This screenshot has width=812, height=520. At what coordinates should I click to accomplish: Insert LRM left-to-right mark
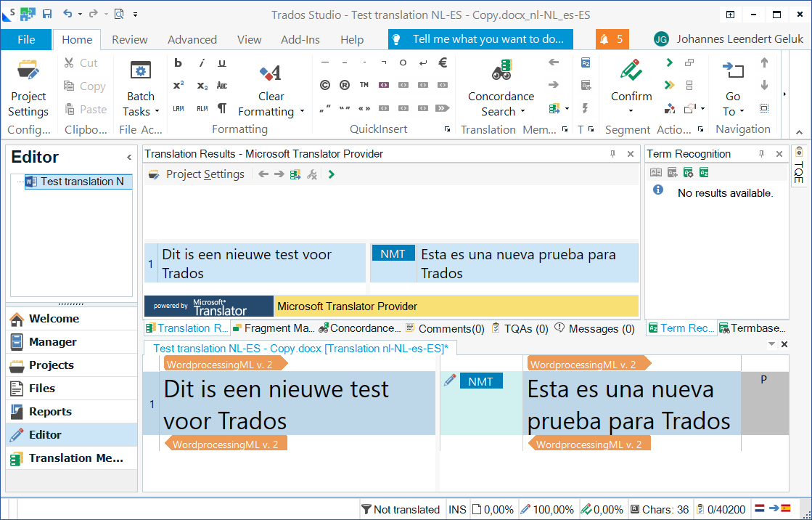point(178,108)
